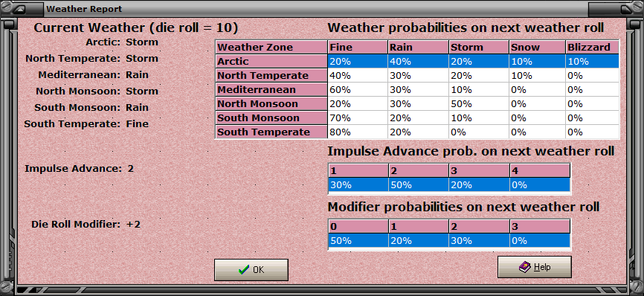644x296 pixels.
Task: Select North Monsoon row header in probabilities table
Action: pyautogui.click(x=271, y=104)
